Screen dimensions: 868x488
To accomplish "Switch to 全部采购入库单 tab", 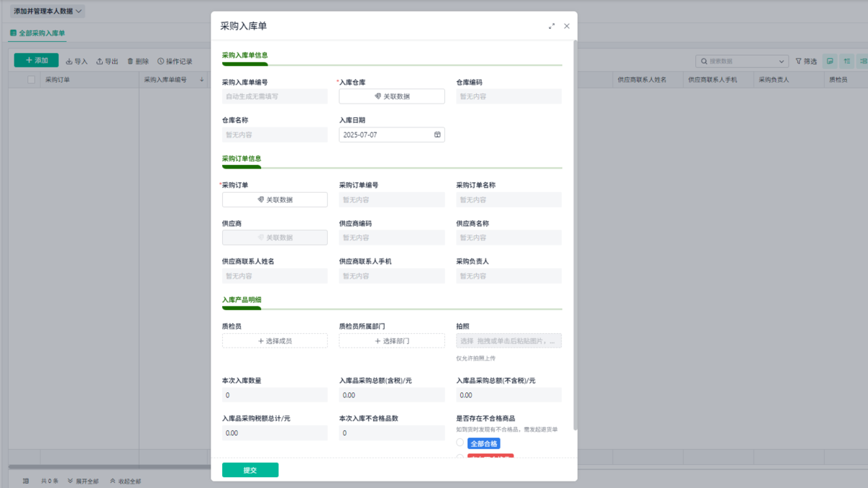I will click(x=37, y=33).
